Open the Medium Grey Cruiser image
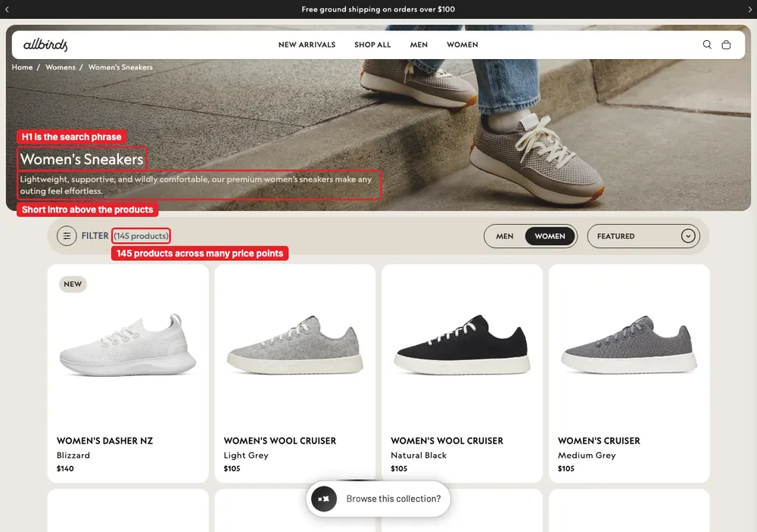The width and height of the screenshot is (757, 532). coord(629,345)
